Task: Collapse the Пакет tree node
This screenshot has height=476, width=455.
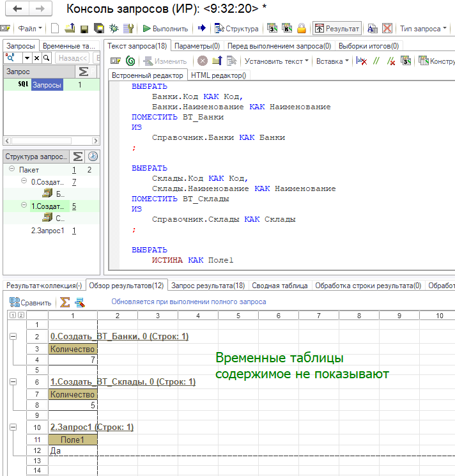Action: (x=12, y=170)
